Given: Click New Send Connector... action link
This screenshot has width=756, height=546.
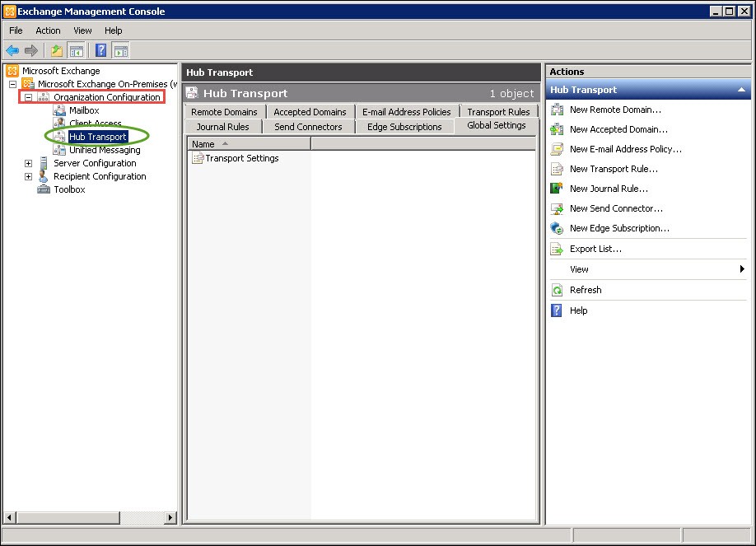Looking at the screenshot, I should [616, 208].
